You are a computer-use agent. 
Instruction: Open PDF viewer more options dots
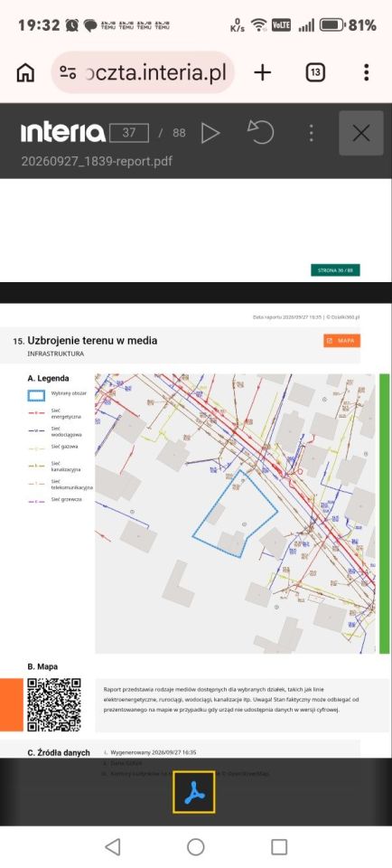coord(312,133)
